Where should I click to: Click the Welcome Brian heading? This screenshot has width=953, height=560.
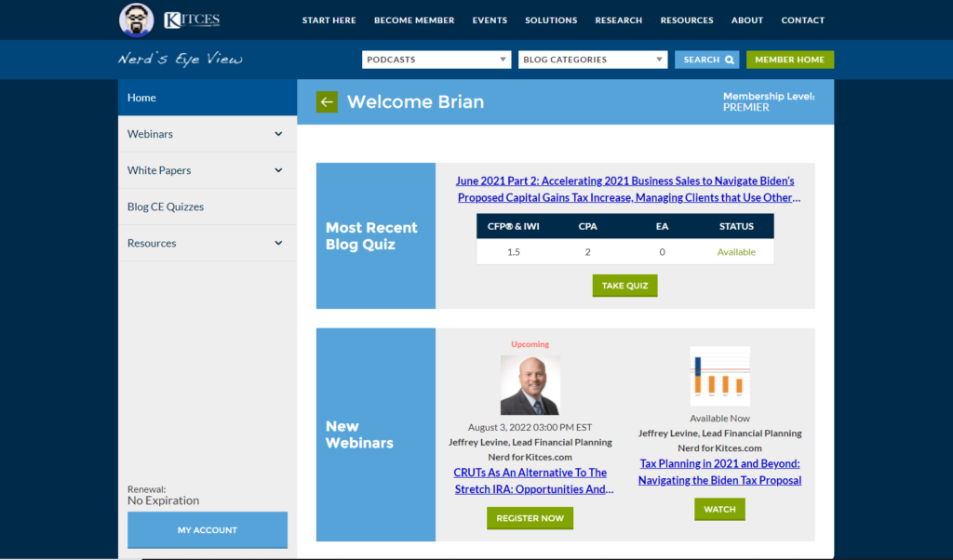(415, 101)
